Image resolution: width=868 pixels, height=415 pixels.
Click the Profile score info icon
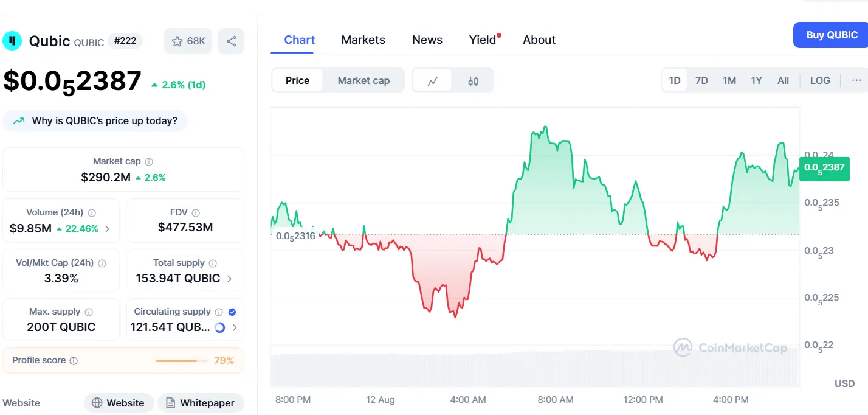74,361
